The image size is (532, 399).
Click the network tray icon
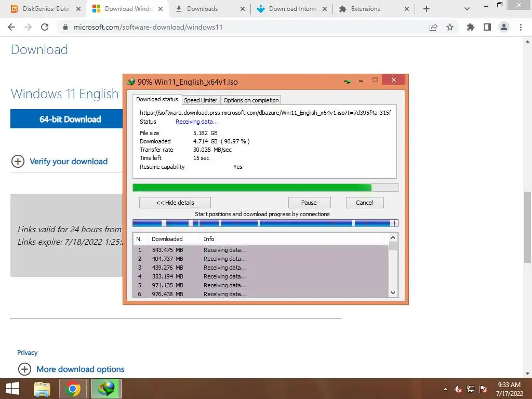click(471, 389)
